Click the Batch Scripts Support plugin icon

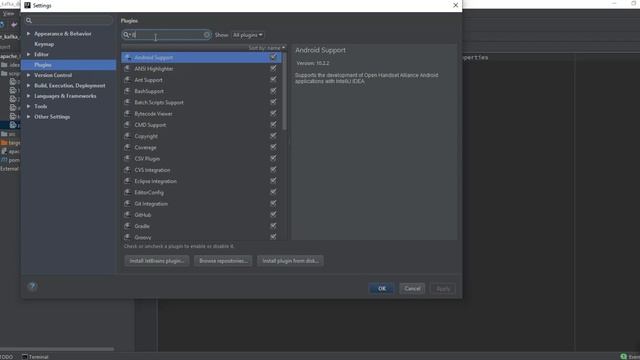(x=127, y=102)
